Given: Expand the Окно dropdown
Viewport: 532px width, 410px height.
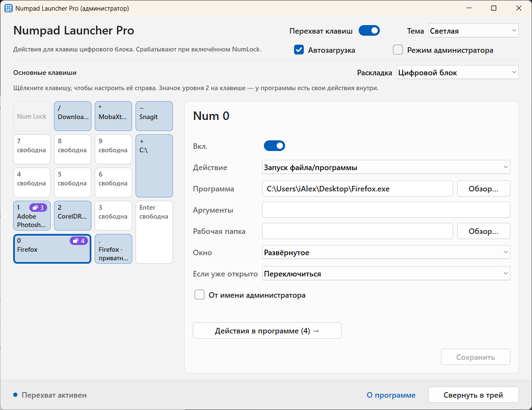Looking at the screenshot, I should pos(386,252).
